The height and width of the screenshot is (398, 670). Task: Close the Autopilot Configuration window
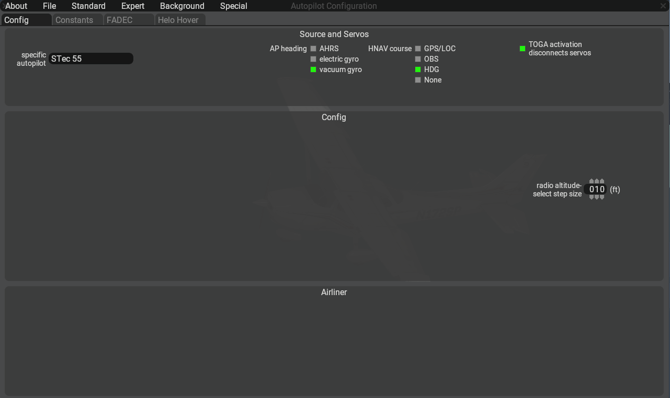[663, 6]
